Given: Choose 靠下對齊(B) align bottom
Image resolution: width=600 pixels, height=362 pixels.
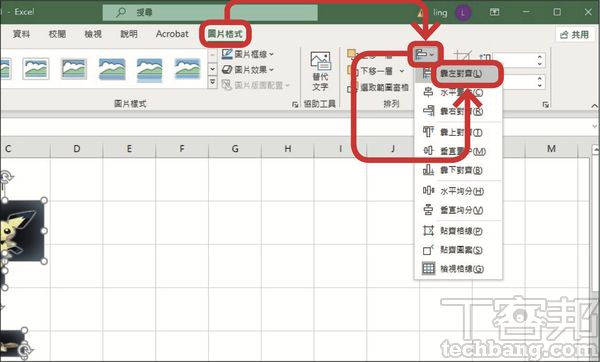Looking at the screenshot, I should click(x=458, y=170).
